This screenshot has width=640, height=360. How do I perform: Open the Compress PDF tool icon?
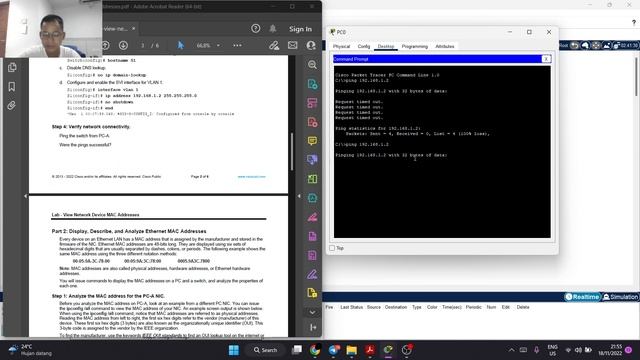point(312,198)
